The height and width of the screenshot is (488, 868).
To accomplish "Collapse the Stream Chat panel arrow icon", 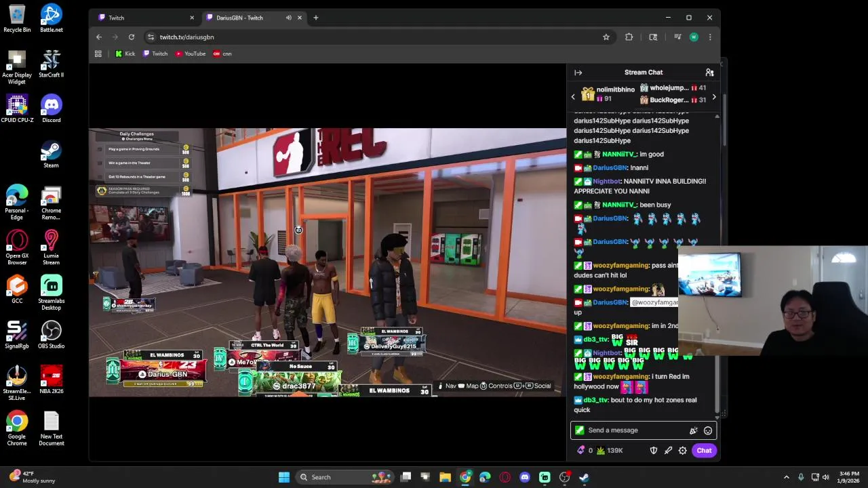I will pos(578,73).
